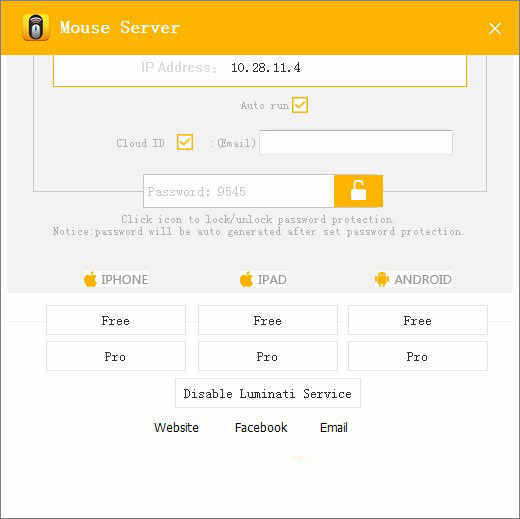Click the IP address value 10.28.11.4
Screen dimensions: 520x519
[x=266, y=68]
